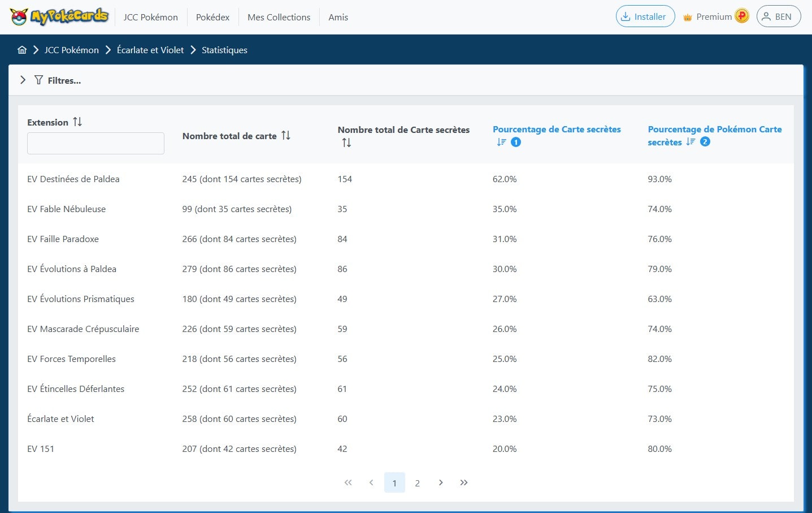Image resolution: width=812 pixels, height=513 pixels.
Task: Go to last page double-arrow icon
Action: click(x=464, y=482)
